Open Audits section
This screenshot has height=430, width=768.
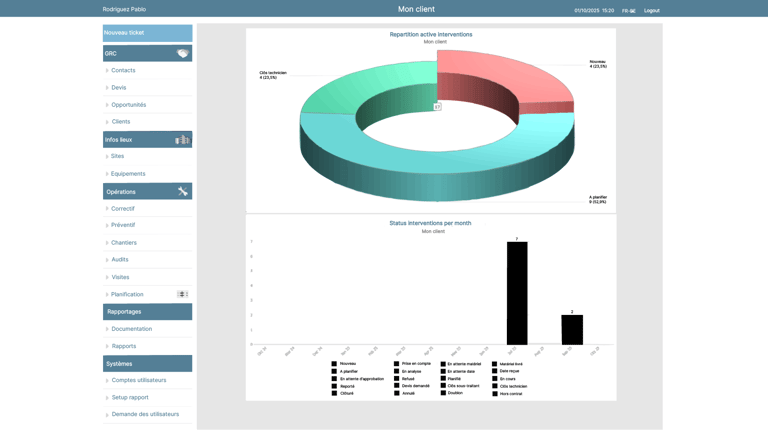point(120,260)
